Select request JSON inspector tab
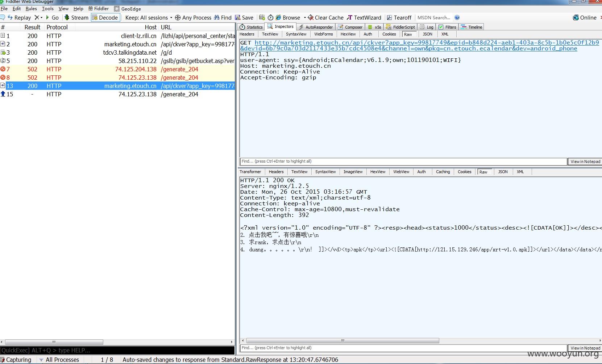Image resolution: width=602 pixels, height=364 pixels. click(427, 34)
